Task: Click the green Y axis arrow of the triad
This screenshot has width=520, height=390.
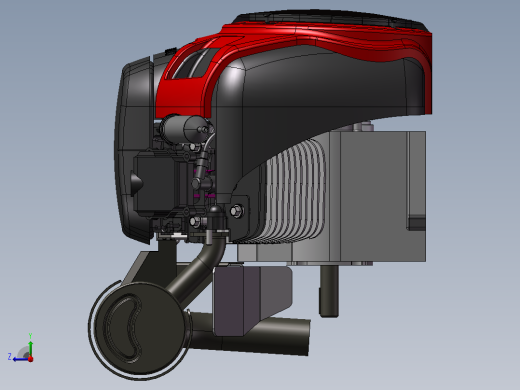Action: pyautogui.click(x=30, y=348)
